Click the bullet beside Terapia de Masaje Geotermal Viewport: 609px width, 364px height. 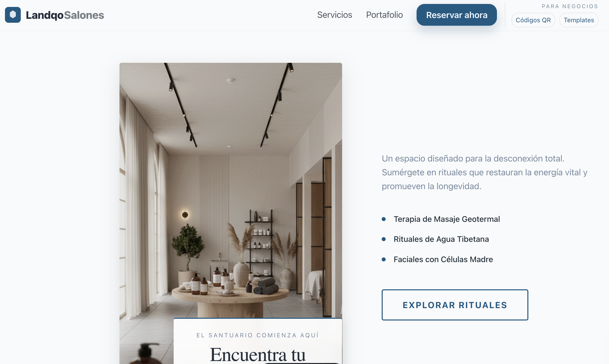click(384, 219)
